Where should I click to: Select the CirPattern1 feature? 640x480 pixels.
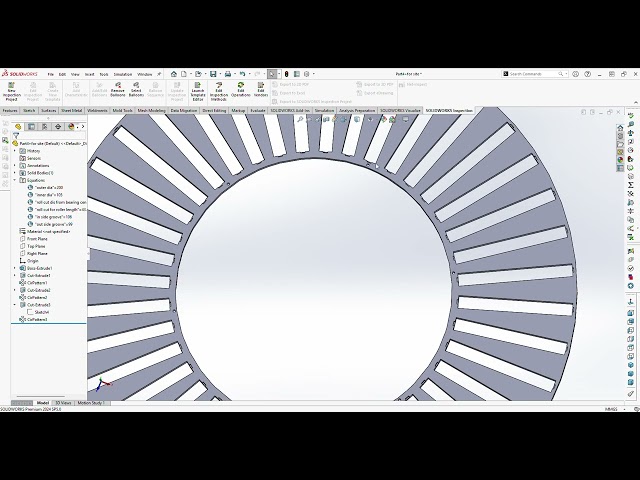tap(33, 283)
